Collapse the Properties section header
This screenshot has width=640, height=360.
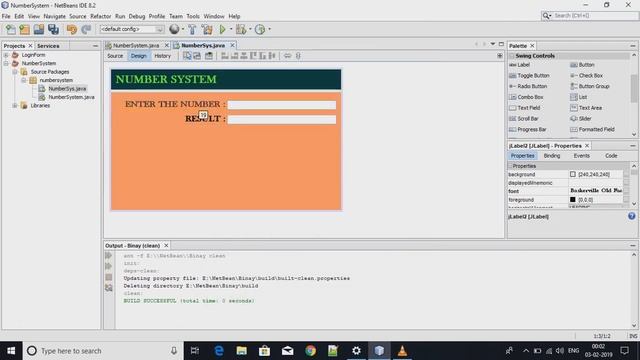pos(510,166)
